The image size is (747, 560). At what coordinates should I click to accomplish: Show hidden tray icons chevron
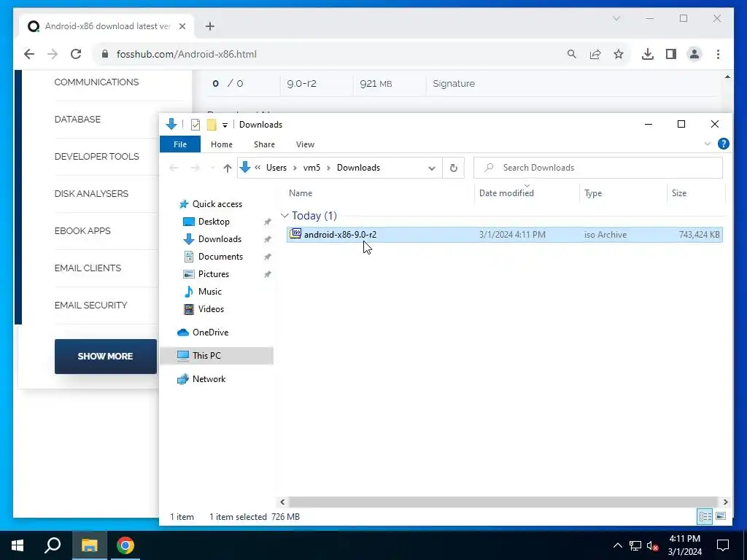click(x=617, y=545)
